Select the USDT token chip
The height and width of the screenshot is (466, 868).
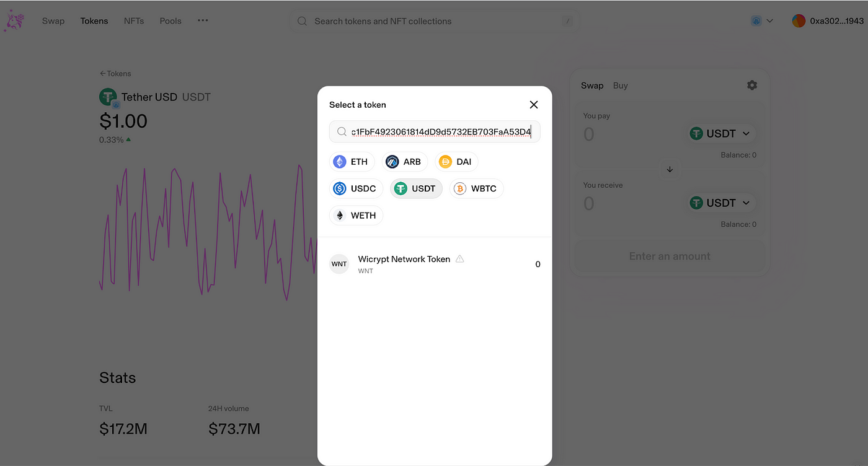click(x=416, y=188)
